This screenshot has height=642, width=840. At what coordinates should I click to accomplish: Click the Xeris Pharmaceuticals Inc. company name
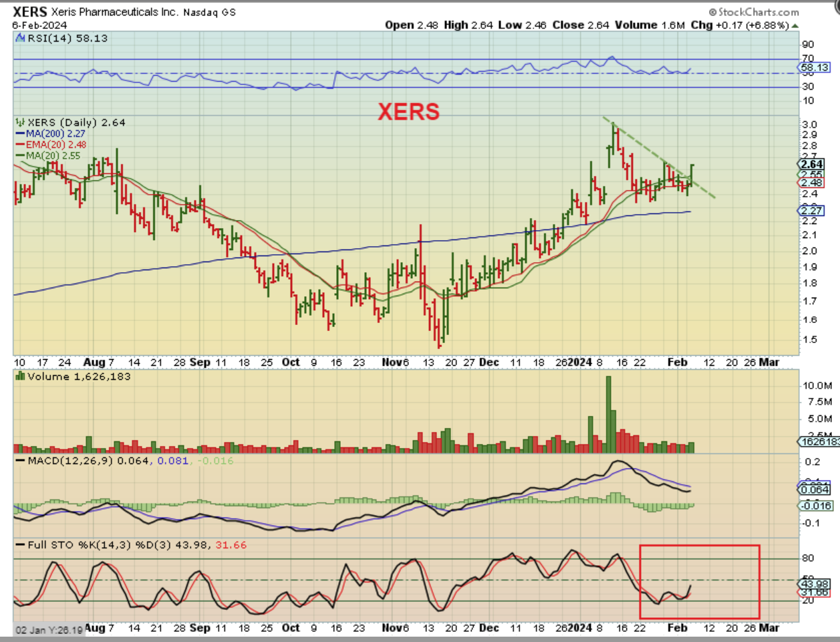point(115,12)
